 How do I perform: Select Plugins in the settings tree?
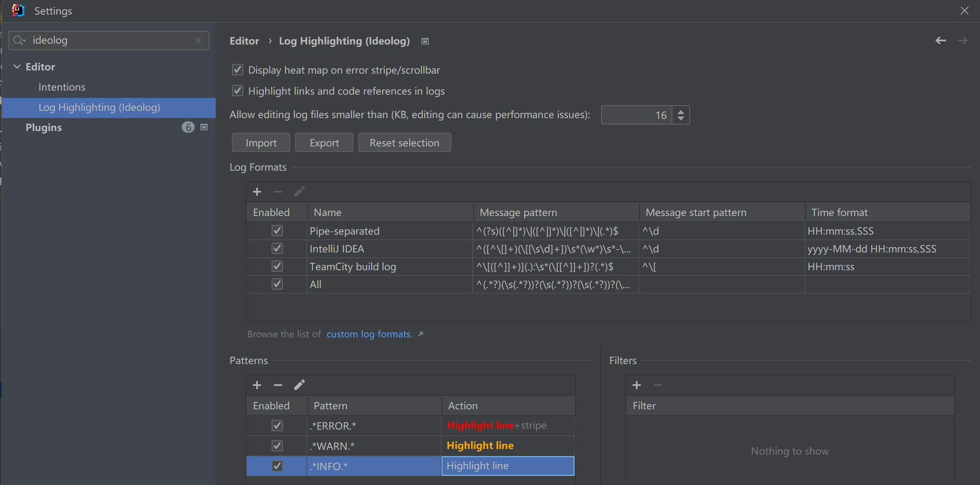tap(44, 127)
